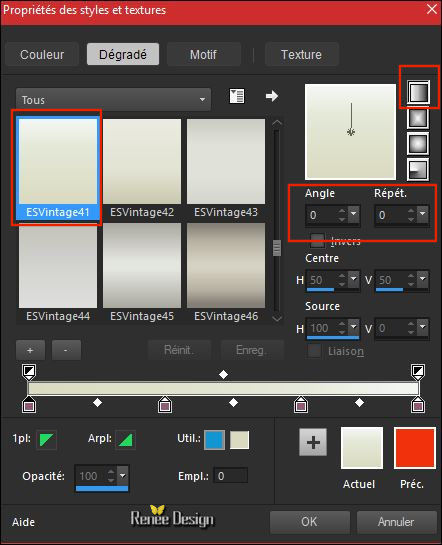The image size is (442, 545).
Task: Select the radial gradient style icon
Action: (418, 169)
